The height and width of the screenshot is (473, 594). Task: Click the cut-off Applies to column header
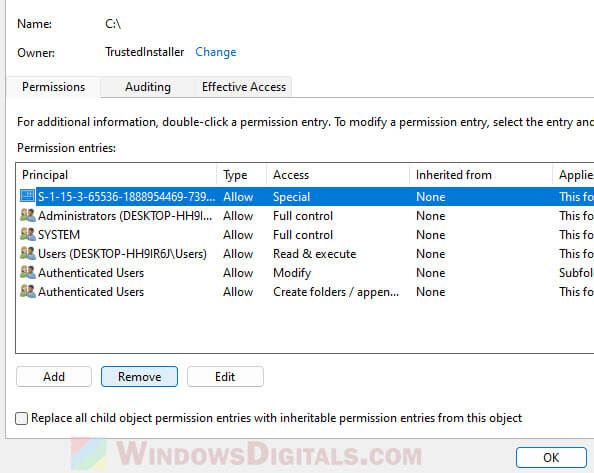point(574,175)
